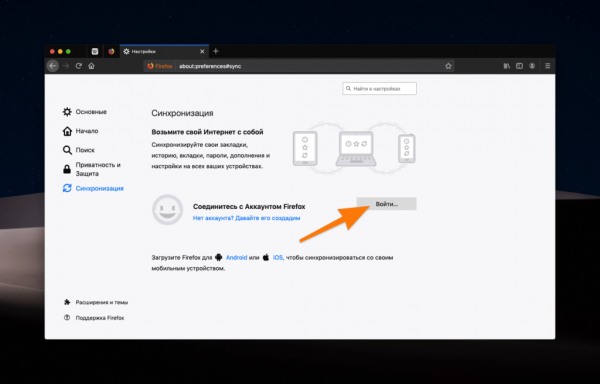Switch to the first pinned tab
Image resolution: width=600 pixels, height=384 pixels.
(x=95, y=51)
